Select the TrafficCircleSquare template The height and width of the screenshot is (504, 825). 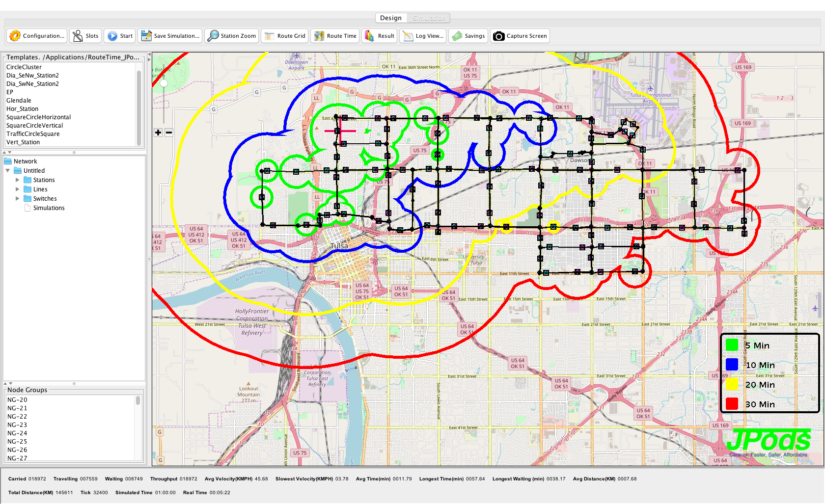33,134
